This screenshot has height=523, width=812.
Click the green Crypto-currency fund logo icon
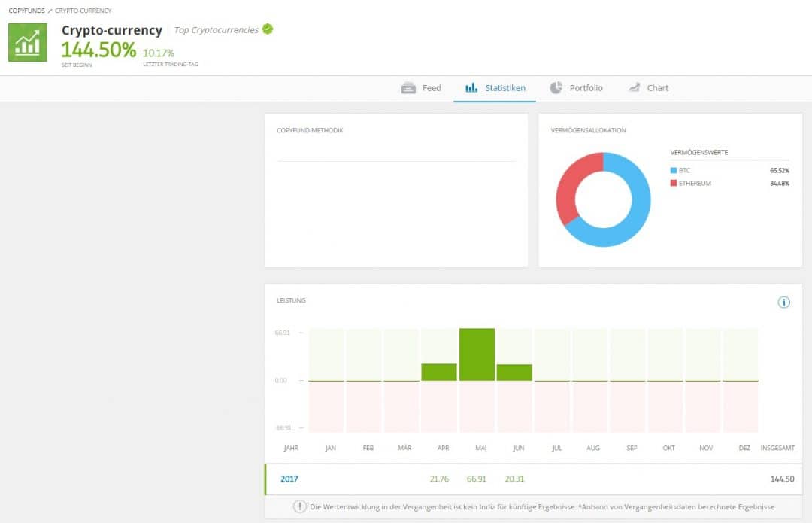click(x=28, y=42)
